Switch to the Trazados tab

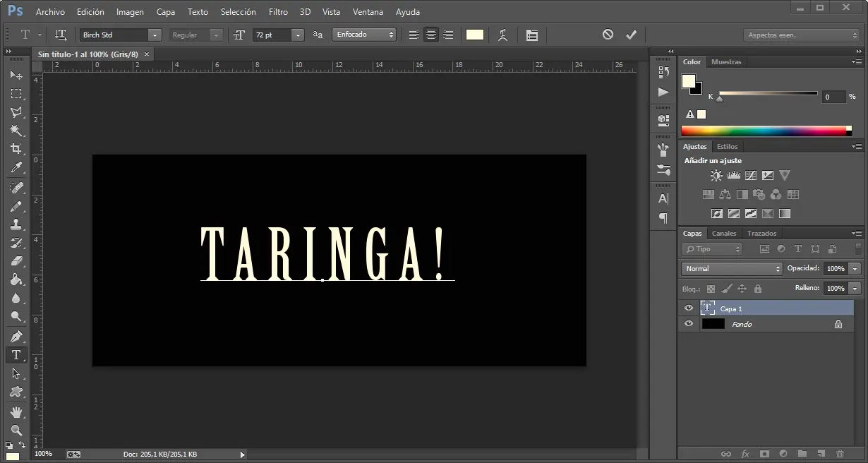762,233
